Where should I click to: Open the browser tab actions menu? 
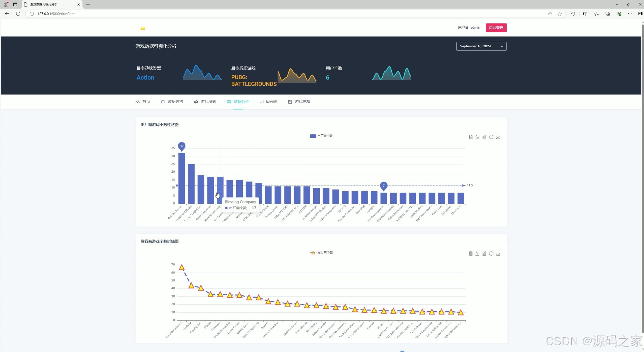tap(15, 4)
